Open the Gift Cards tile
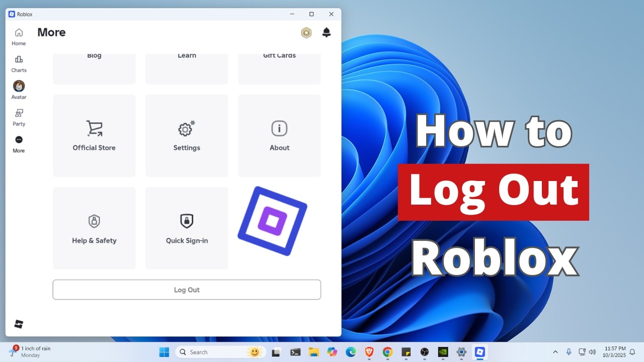Image resolution: width=644 pixels, height=362 pixels. click(279, 68)
